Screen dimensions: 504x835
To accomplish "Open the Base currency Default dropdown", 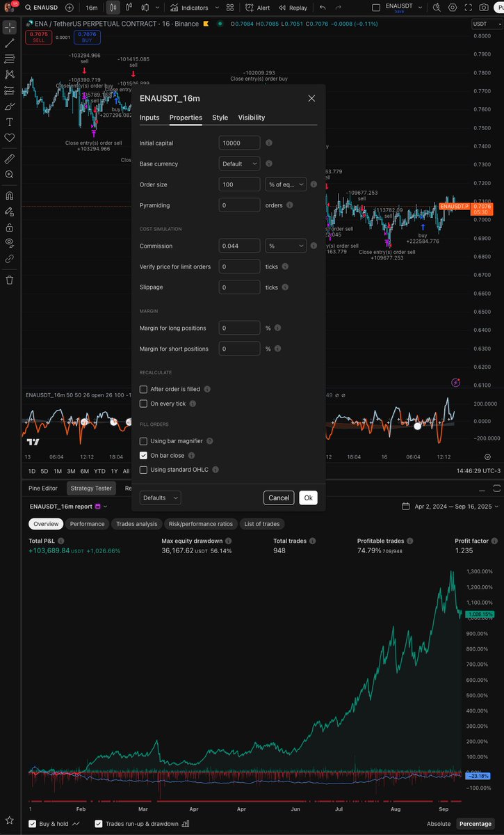I will pos(239,164).
